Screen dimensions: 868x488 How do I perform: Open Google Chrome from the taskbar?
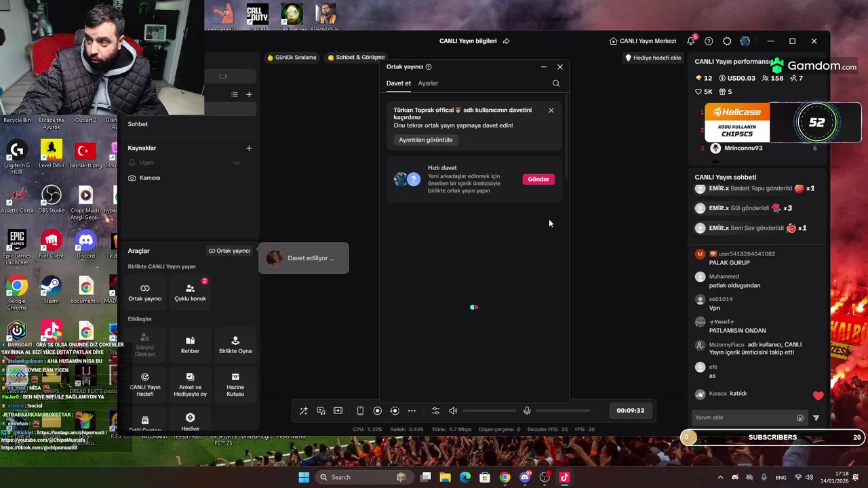click(x=505, y=477)
